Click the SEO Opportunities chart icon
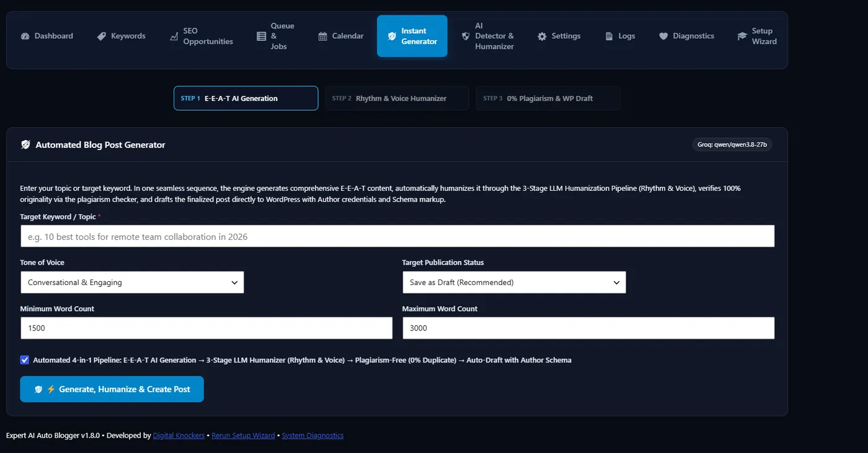Screen dimensions: 868x453 [174, 36]
